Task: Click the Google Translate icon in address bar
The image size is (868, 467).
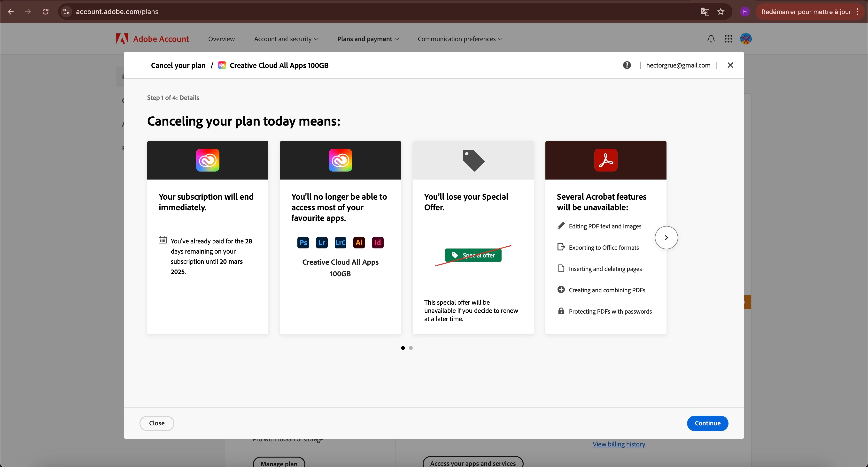Action: pos(705,12)
